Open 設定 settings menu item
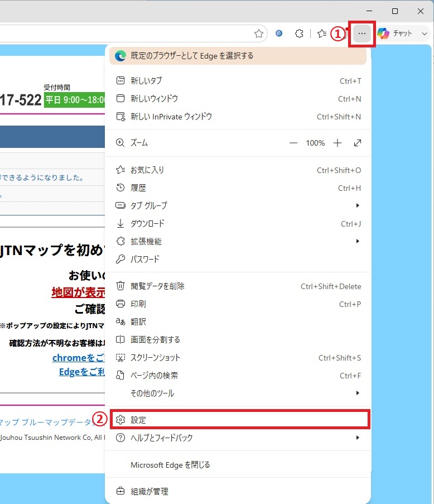 click(240, 420)
